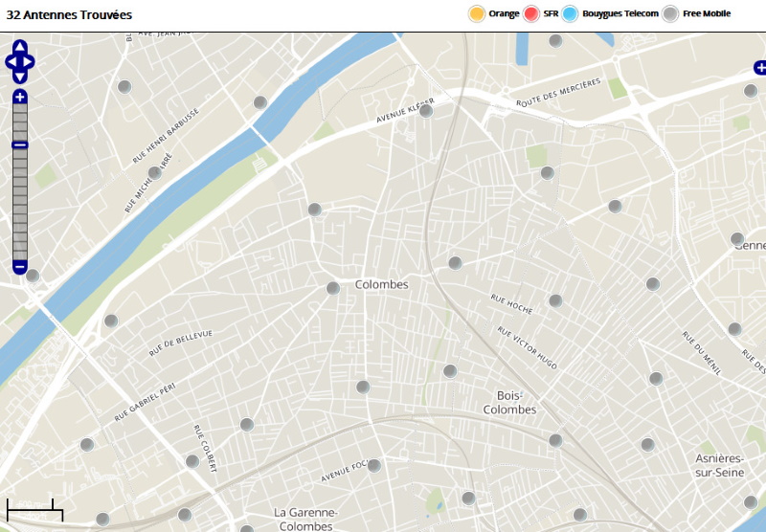Viewport: 766px width, 532px height.
Task: Zoom out with the bottom minus button
Action: [x=20, y=266]
